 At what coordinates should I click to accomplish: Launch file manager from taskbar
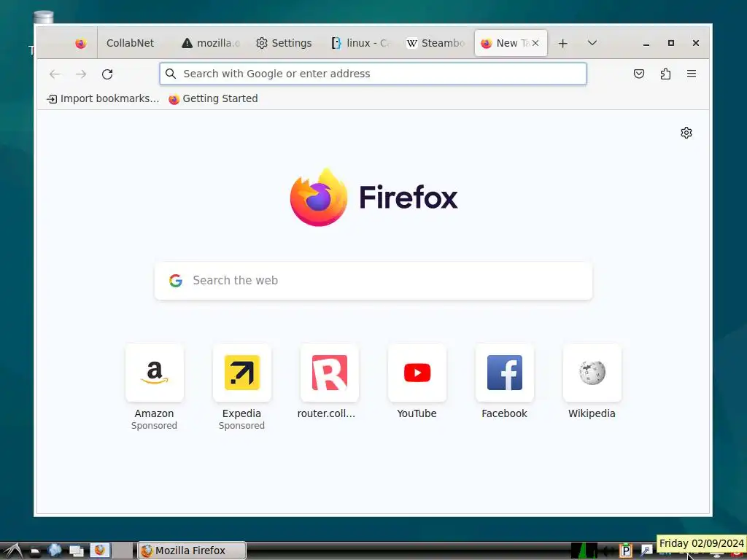35,551
